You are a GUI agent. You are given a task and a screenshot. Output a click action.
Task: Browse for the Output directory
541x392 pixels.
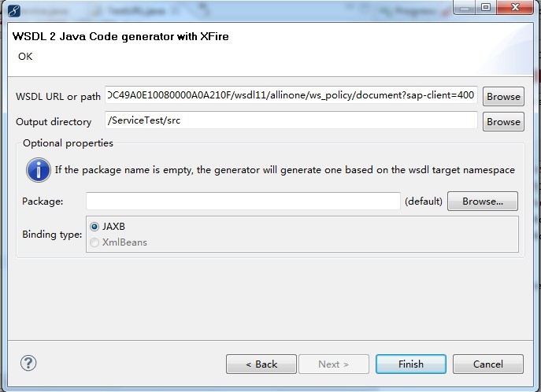tap(503, 122)
